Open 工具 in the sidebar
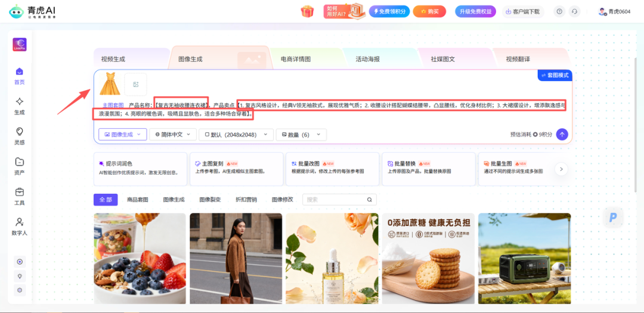The width and height of the screenshot is (644, 313). [x=19, y=197]
